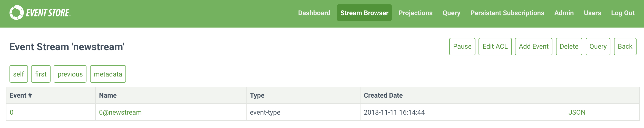Screen dimensions: 644x128
Task: Open the Users page
Action: pos(592,13)
